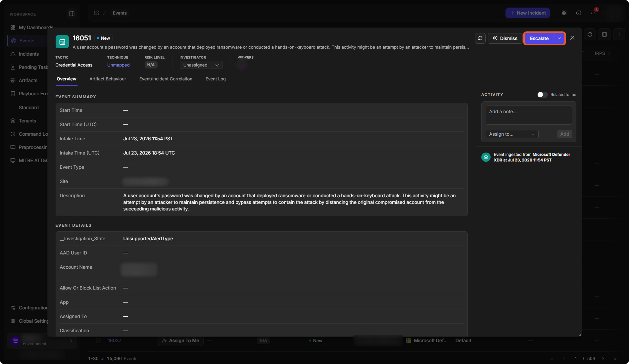This screenshot has height=364, width=629.
Task: Dismiss this event
Action: click(x=505, y=38)
